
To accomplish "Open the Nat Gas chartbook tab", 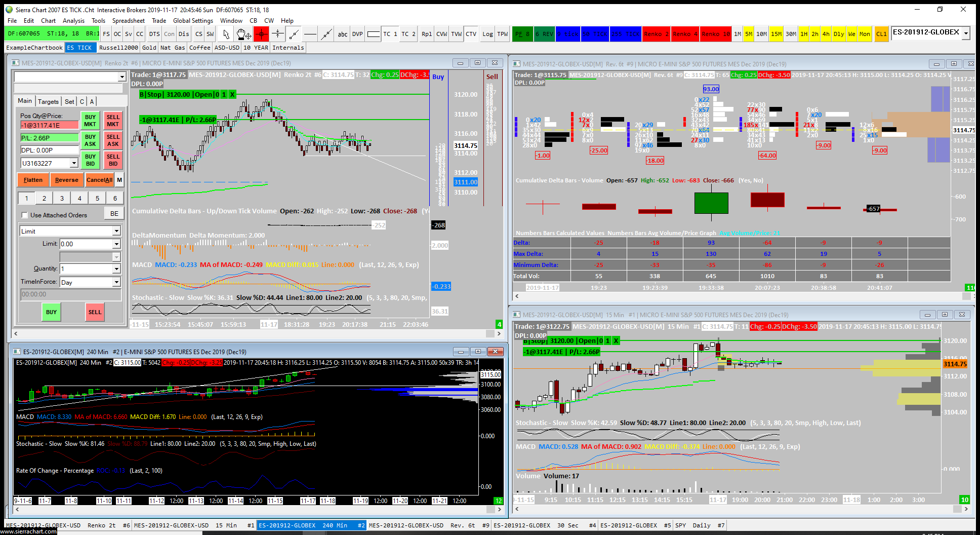I will [x=173, y=48].
